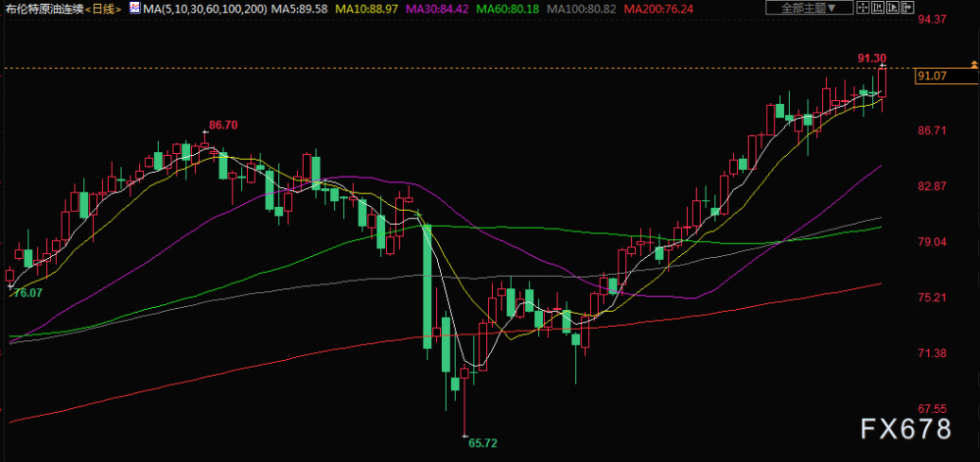This screenshot has width=980, height=462.
Task: Click the 91.30 high price marker
Action: (871, 59)
